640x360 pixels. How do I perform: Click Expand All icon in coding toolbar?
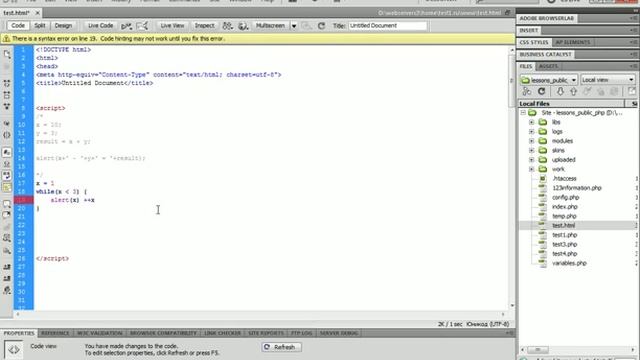tap(7, 107)
